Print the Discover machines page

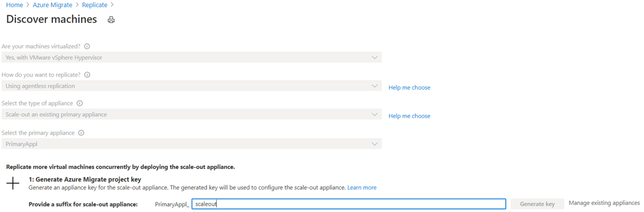(x=111, y=20)
